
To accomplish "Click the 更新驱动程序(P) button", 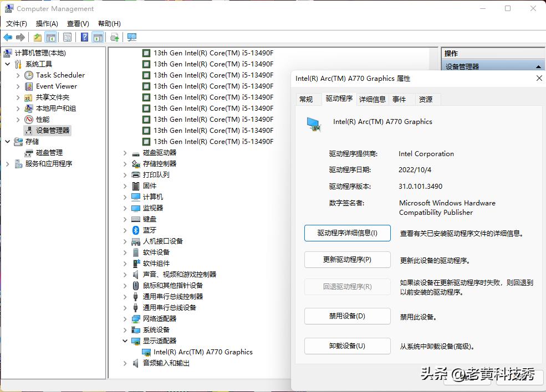I will point(347,260).
